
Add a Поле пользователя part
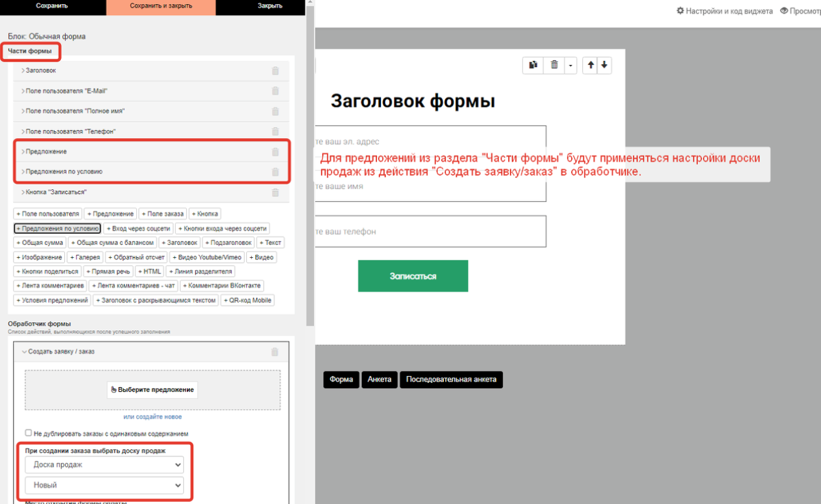(x=49, y=214)
